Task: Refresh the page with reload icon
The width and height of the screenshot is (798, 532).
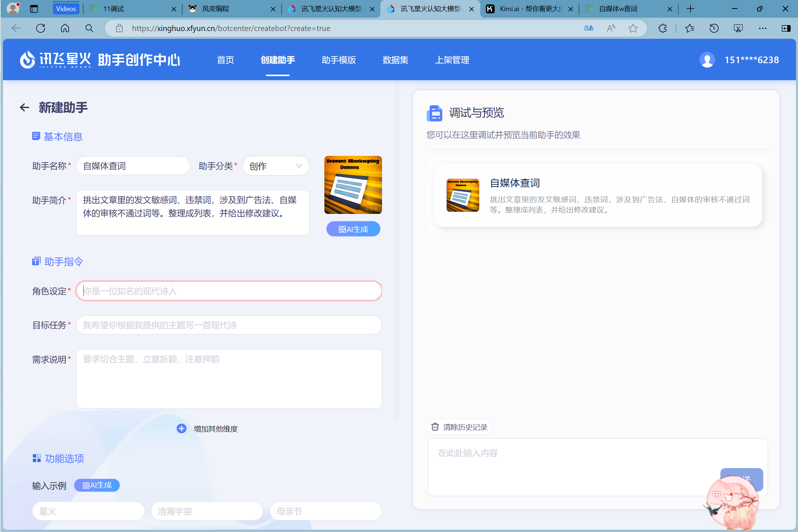Action: pyautogui.click(x=41, y=28)
